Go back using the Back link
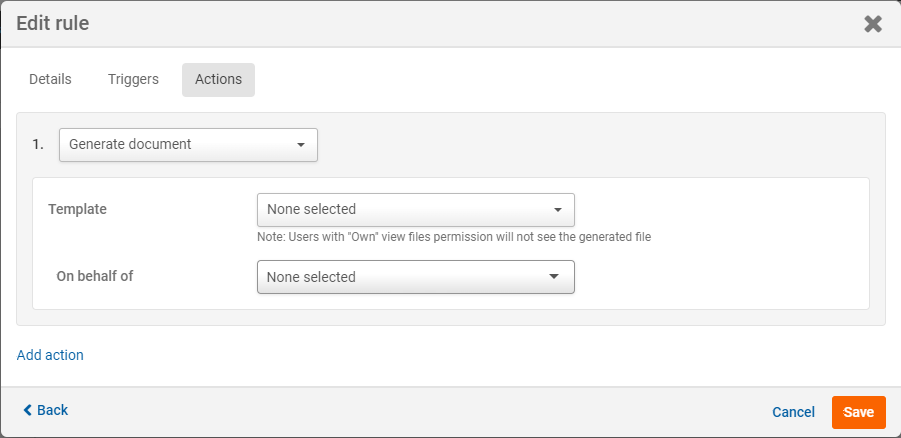Screen dimensions: 901x438 [52, 410]
